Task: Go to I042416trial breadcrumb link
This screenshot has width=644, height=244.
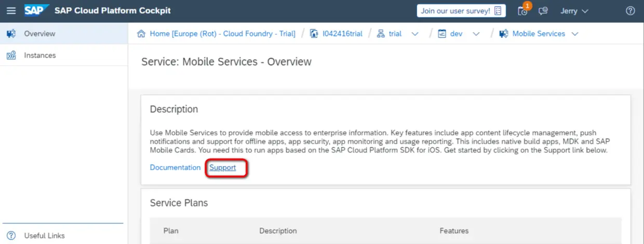Action: tap(342, 34)
